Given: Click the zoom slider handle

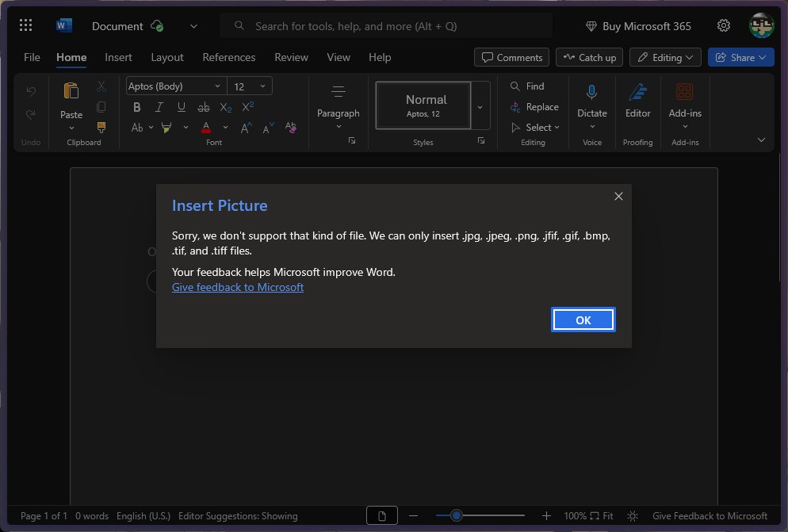Looking at the screenshot, I should click(457, 515).
